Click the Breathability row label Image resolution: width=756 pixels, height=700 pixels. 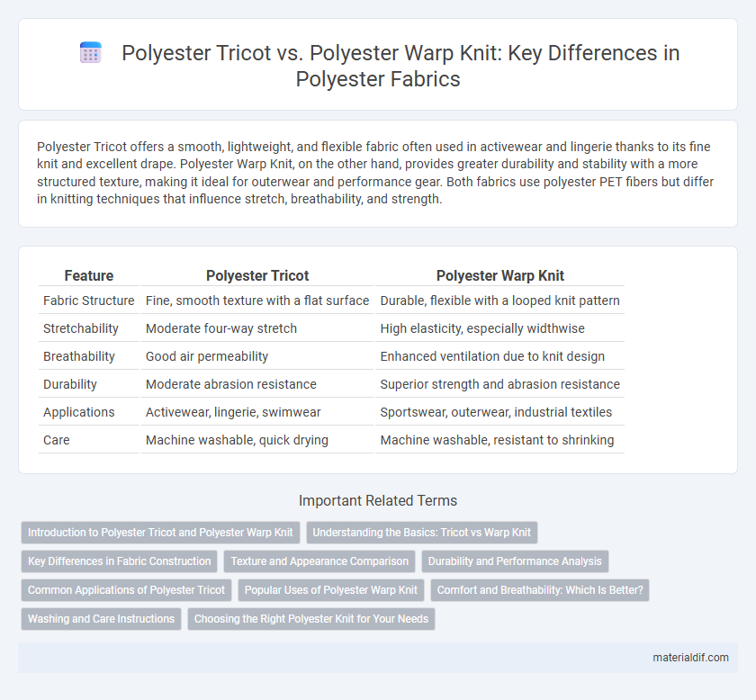point(79,356)
